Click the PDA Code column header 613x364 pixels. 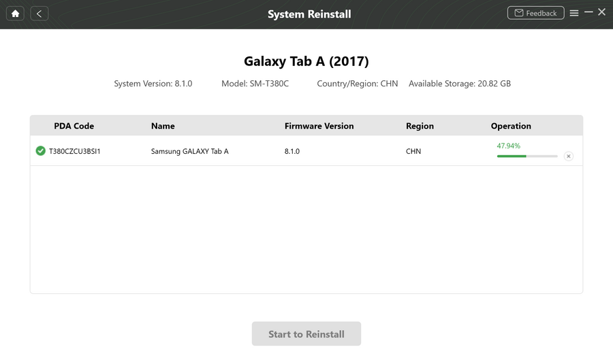coord(74,126)
